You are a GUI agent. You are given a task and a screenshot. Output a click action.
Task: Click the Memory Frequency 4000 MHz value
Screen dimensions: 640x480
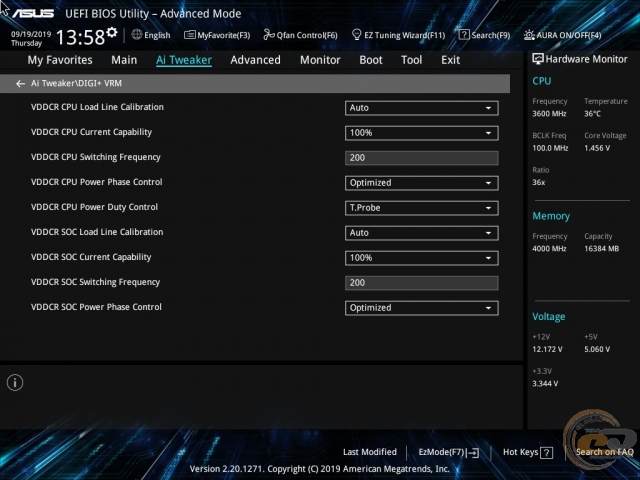549,249
